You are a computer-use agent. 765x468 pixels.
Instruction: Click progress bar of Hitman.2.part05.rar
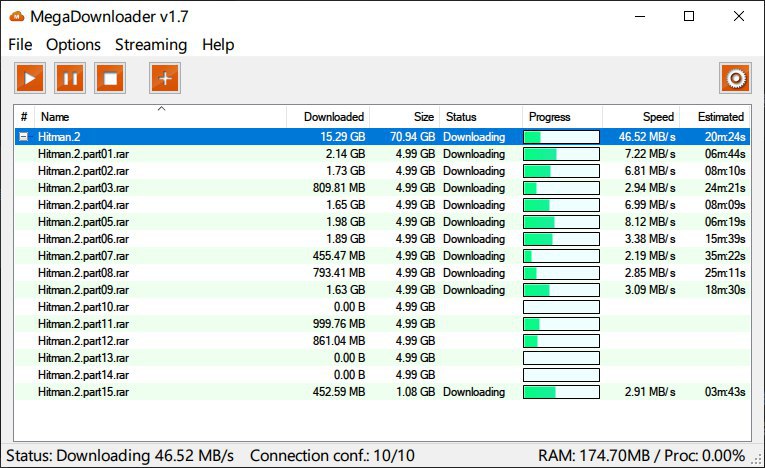pyautogui.click(x=561, y=222)
